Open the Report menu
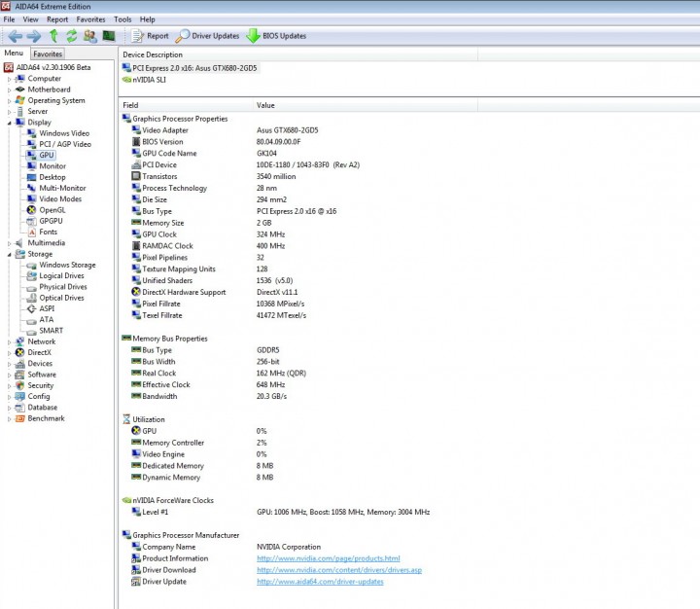700x609 pixels. tap(57, 19)
